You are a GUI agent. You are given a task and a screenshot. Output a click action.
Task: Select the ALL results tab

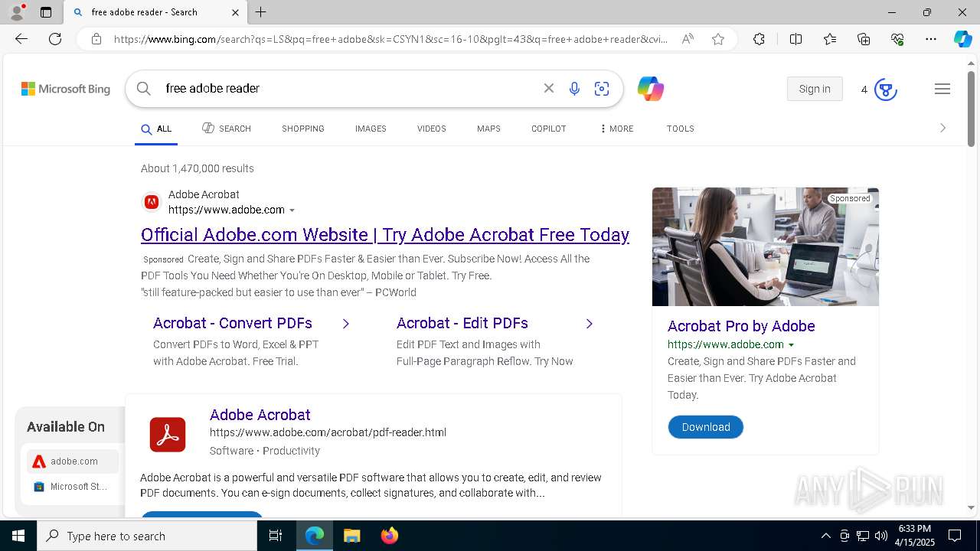156,129
